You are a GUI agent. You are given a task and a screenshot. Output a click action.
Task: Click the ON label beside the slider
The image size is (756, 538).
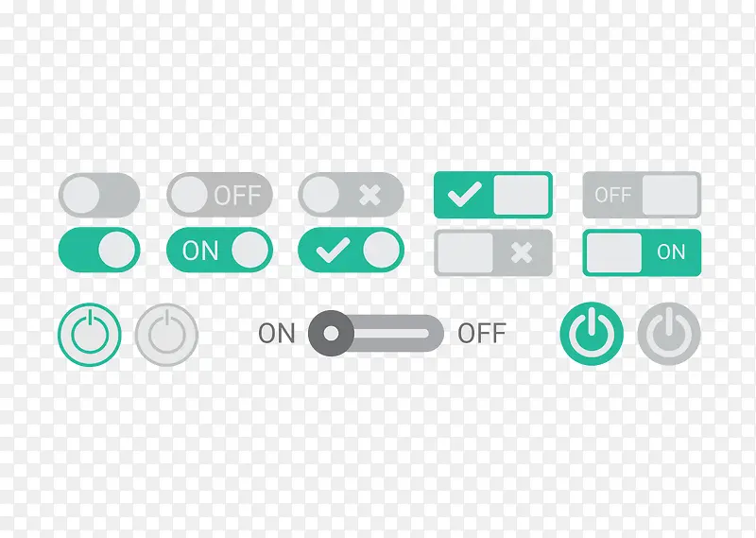pyautogui.click(x=276, y=334)
